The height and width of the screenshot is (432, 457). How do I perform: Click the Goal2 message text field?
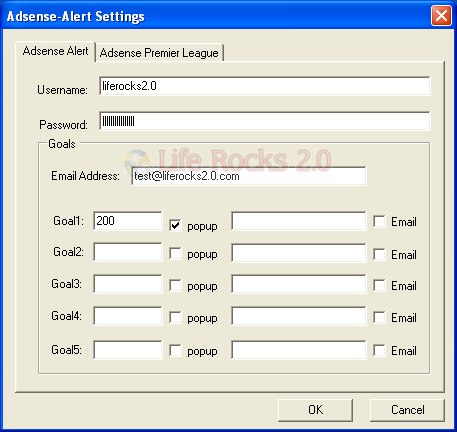(299, 253)
